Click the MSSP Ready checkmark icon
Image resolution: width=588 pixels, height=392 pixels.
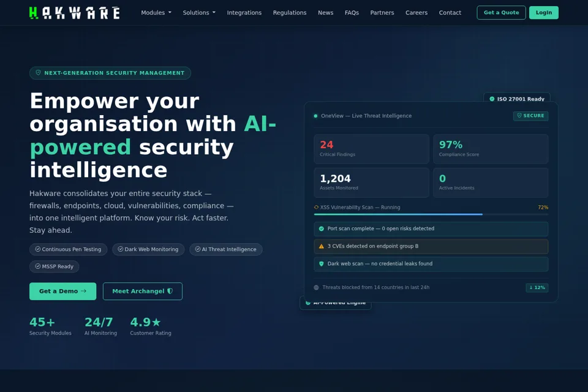[38, 266]
